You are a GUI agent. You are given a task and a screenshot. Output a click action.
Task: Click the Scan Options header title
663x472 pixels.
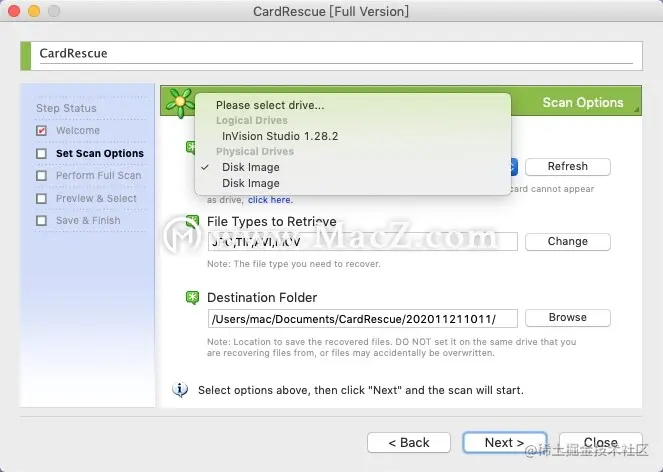point(583,102)
